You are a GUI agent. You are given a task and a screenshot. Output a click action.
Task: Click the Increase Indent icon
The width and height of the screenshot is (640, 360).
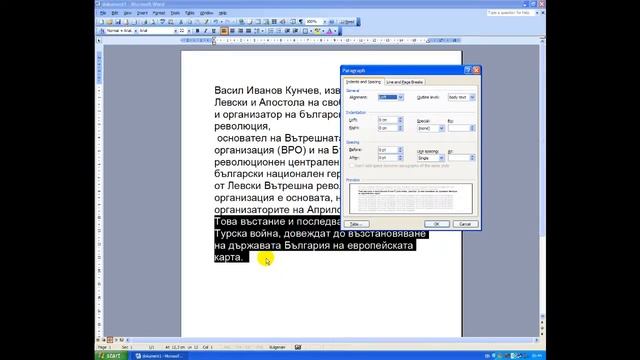pos(295,31)
